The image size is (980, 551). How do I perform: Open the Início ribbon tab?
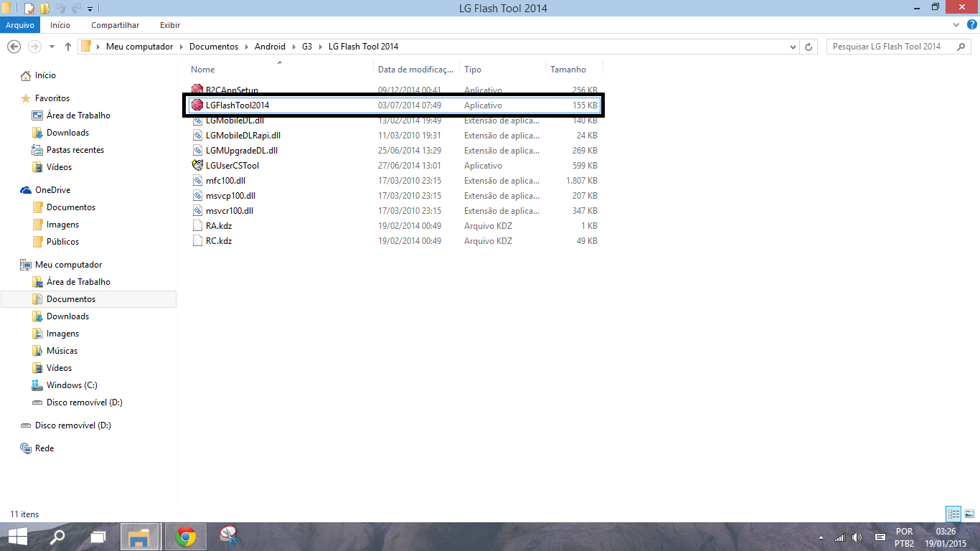(x=60, y=24)
